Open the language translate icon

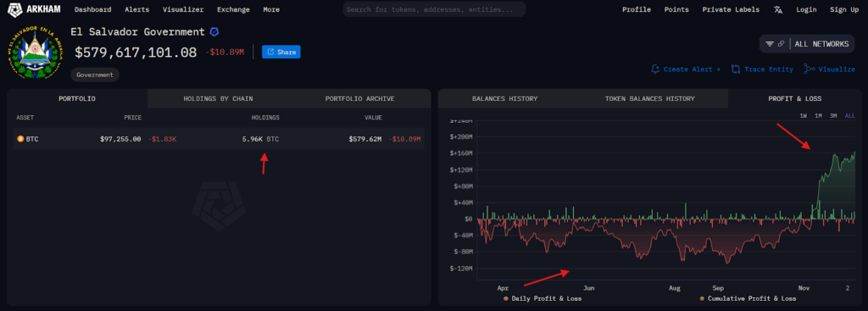click(x=778, y=10)
